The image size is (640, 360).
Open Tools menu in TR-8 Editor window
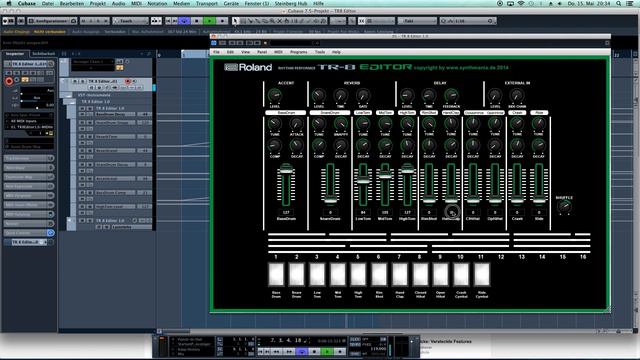pos(320,52)
